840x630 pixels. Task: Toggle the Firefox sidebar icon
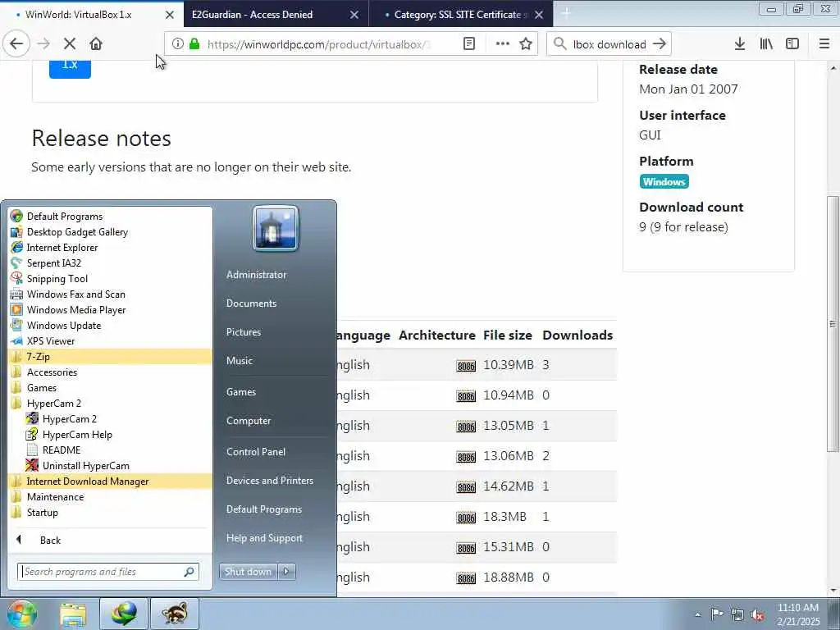click(x=792, y=44)
